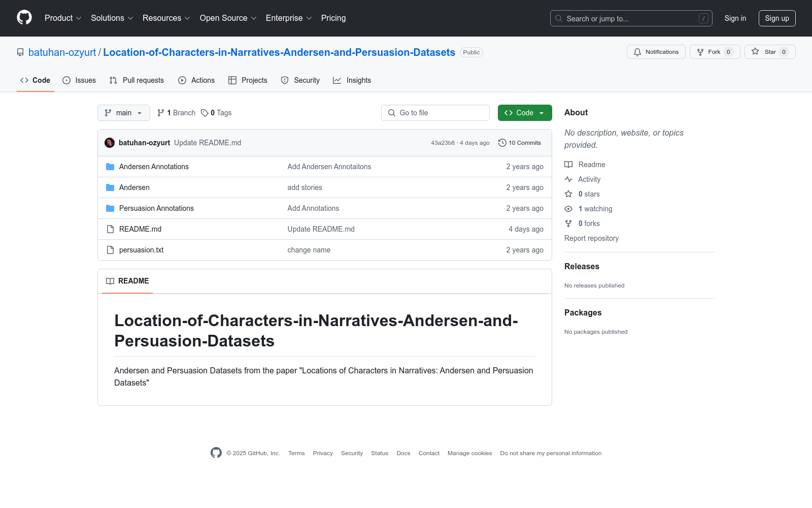Switch to the Insights tab

(x=352, y=80)
